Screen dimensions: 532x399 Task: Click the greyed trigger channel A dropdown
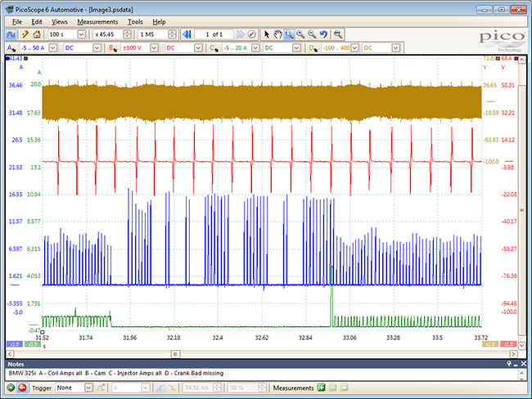131,388
